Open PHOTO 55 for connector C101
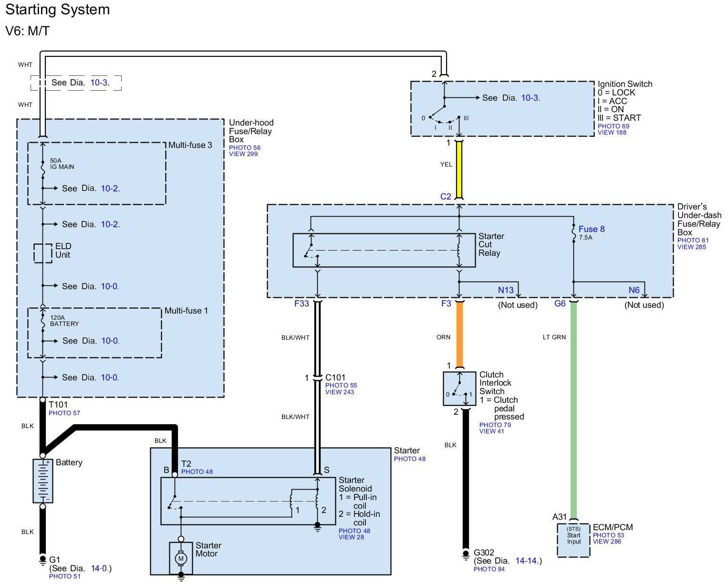 (x=341, y=385)
